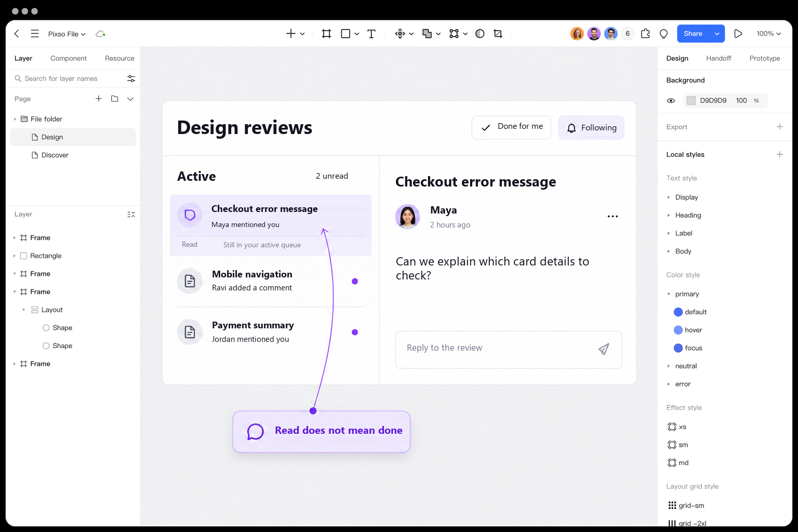Open the plugins puzzle icon

(x=645, y=34)
